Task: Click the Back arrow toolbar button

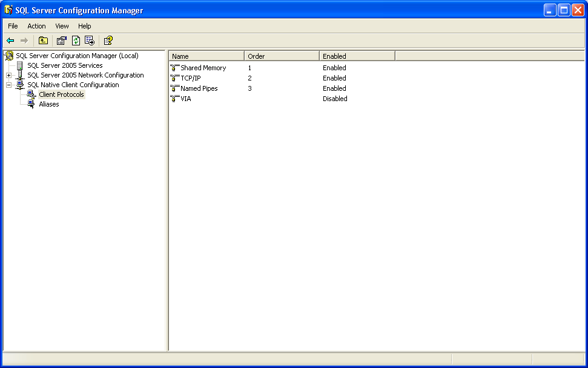Action: click(10, 41)
